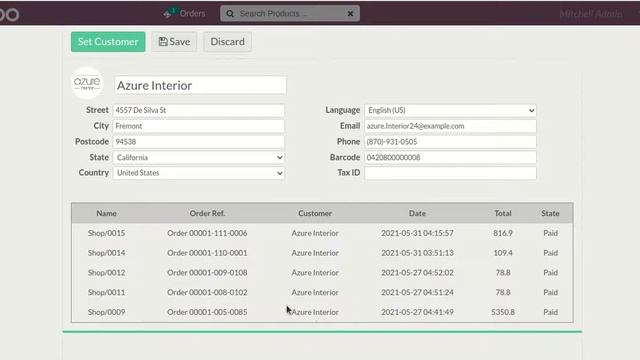The image size is (640, 360).
Task: Click the Date column header
Action: point(417,213)
